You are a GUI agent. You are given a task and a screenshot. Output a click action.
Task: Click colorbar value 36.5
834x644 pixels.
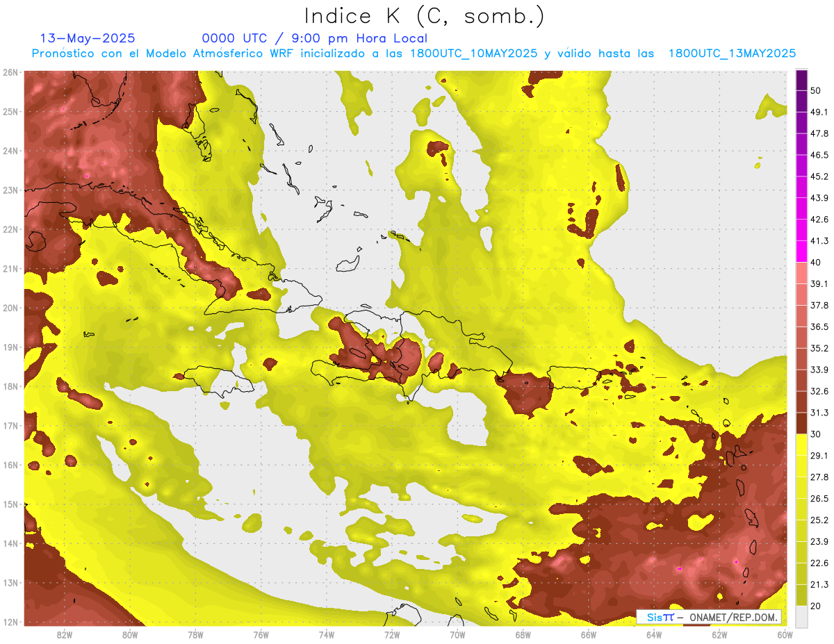click(x=819, y=327)
